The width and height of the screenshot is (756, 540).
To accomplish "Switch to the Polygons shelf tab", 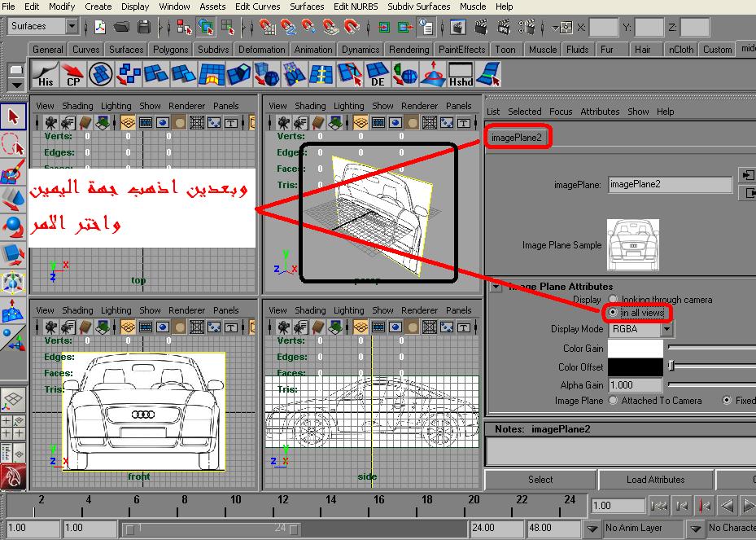I will click(171, 50).
